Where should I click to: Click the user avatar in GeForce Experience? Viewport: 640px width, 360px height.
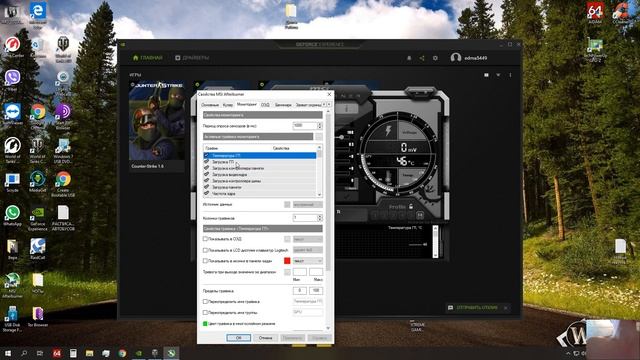(x=456, y=58)
